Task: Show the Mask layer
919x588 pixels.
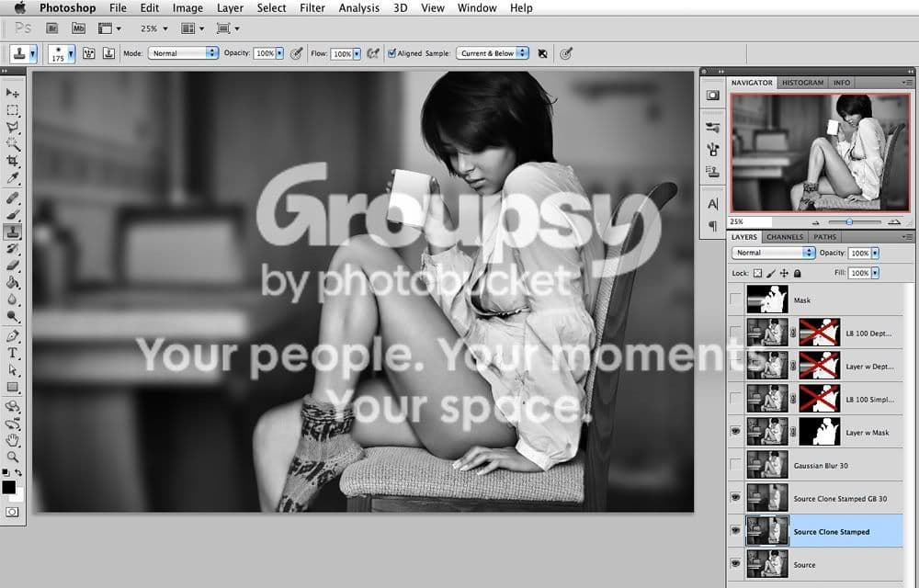Action: coord(735,300)
